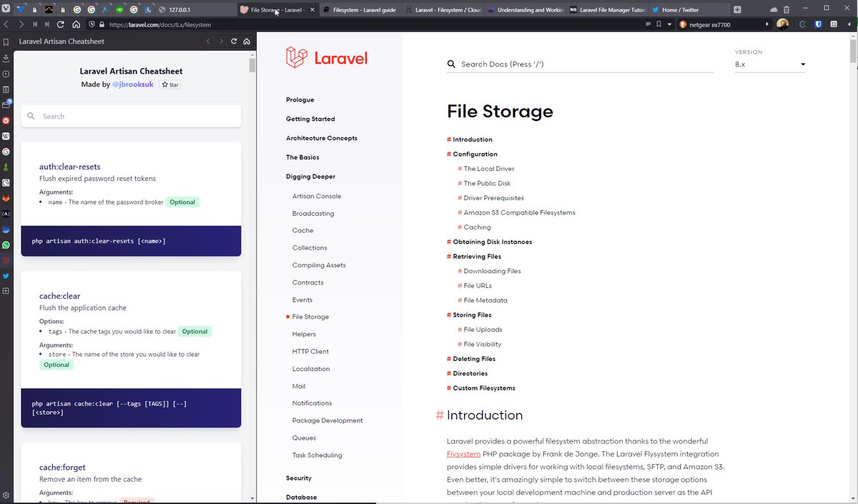The image size is (858, 504).
Task: Add a new web panel
Action: click(6, 291)
